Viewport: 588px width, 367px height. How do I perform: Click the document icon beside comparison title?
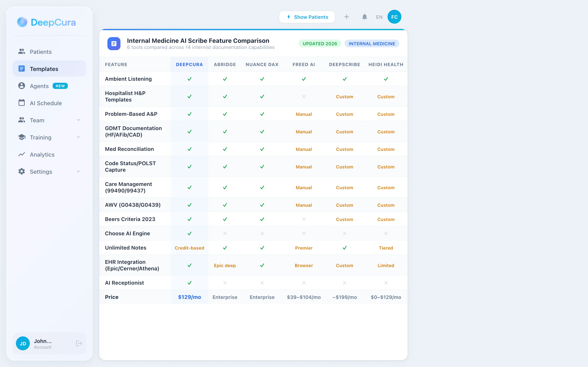pos(114,44)
